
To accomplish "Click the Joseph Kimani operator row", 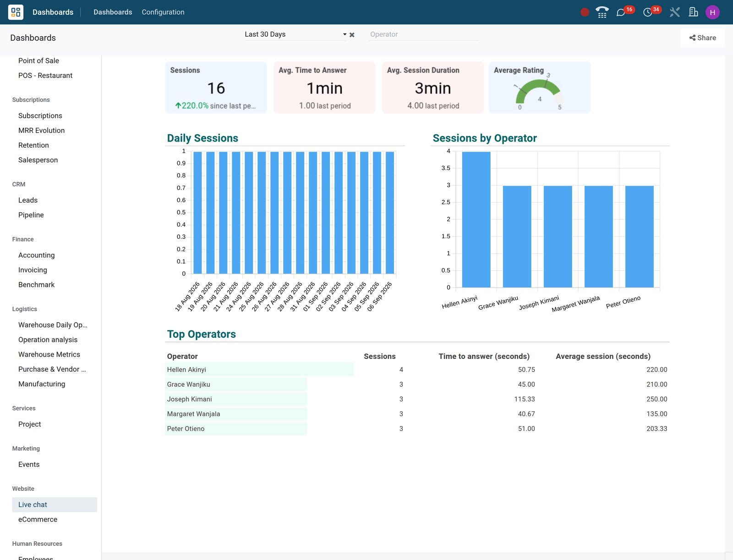I will point(417,399).
